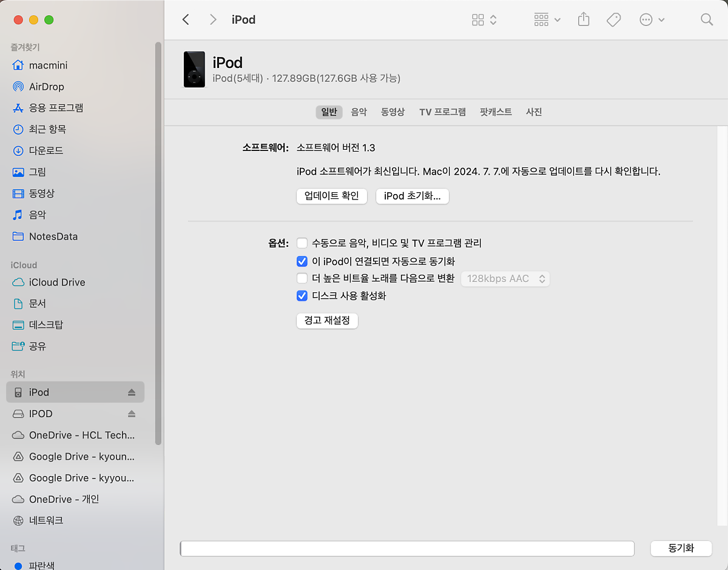Eject the iPod device
This screenshot has width=728, height=570.
click(x=132, y=392)
